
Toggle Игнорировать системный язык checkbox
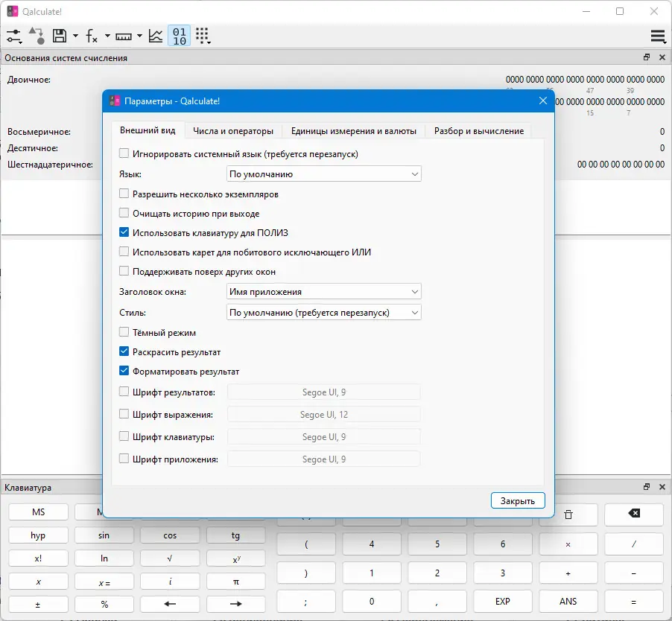click(124, 153)
